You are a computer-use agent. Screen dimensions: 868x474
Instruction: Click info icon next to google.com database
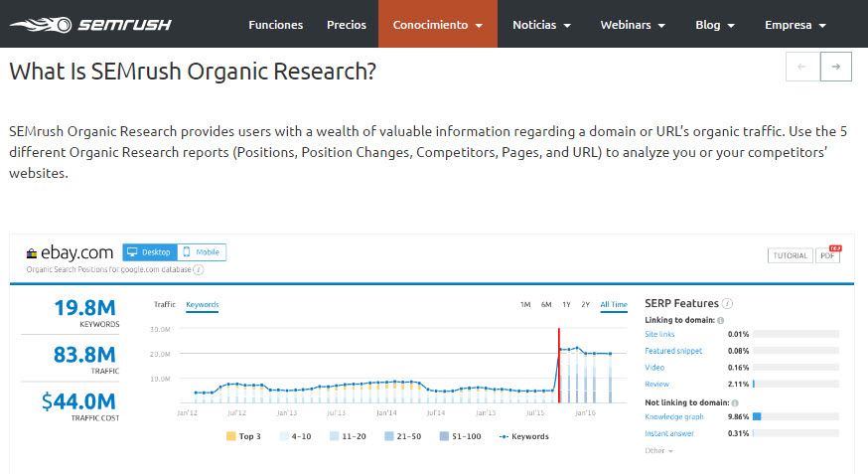[199, 269]
